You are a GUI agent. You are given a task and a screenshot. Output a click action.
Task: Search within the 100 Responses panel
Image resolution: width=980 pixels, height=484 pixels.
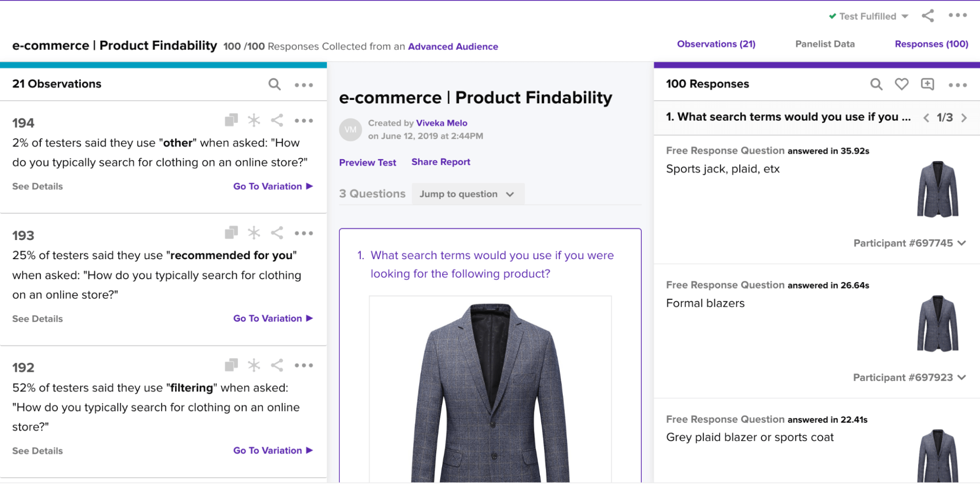(x=876, y=84)
